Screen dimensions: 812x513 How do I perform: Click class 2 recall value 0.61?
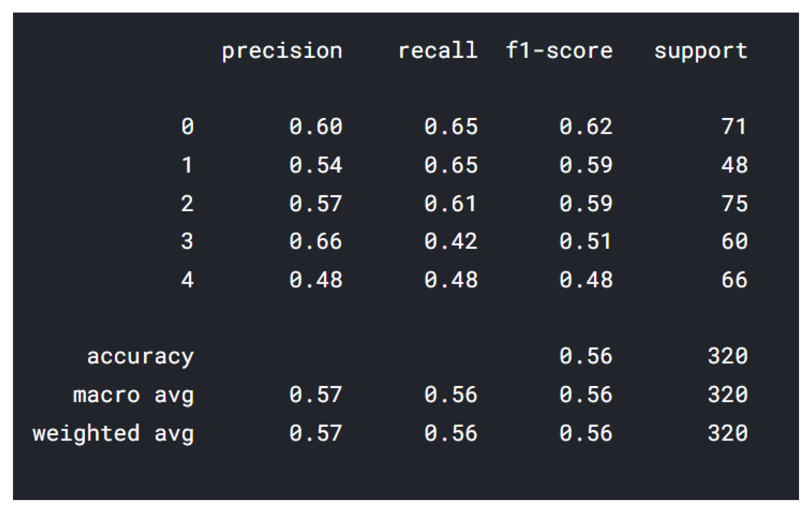pos(451,203)
